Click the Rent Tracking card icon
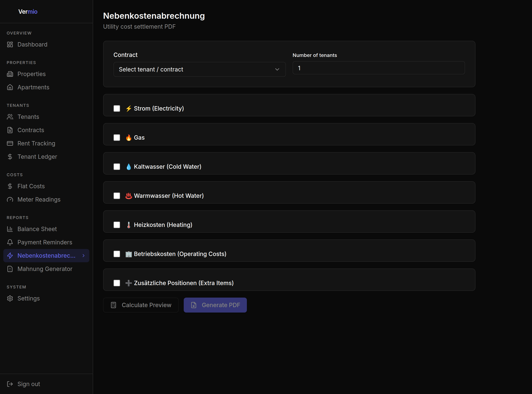Image resolution: width=532 pixels, height=394 pixels. coord(10,143)
